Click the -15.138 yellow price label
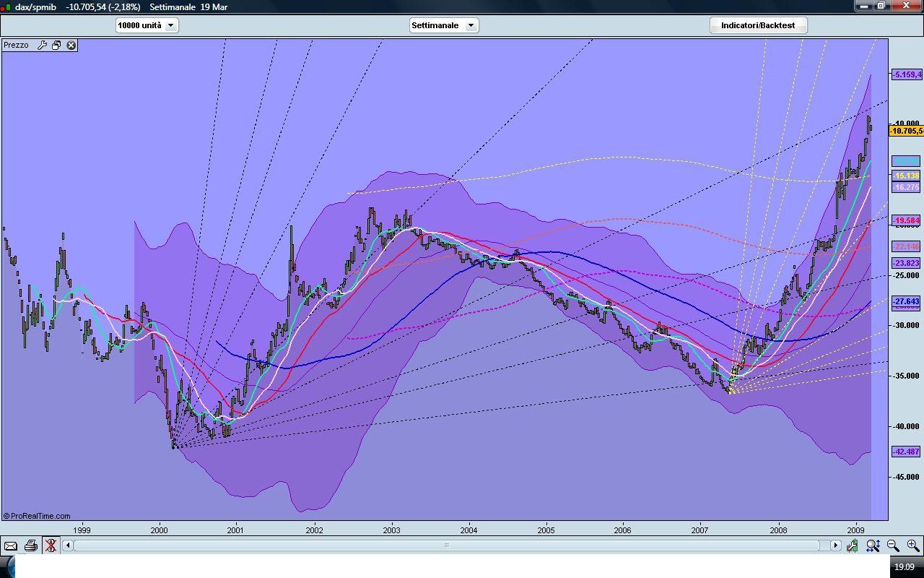Viewport: 924px width, 578px height. 906,176
